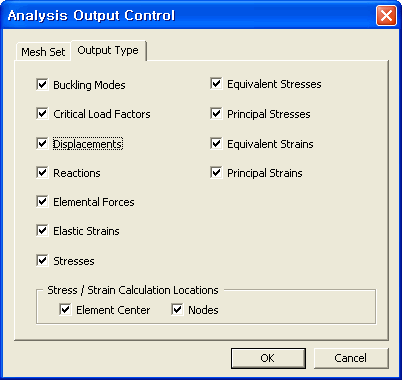Disable the Stresses output option
The width and height of the screenshot is (402, 380).
click(x=42, y=260)
